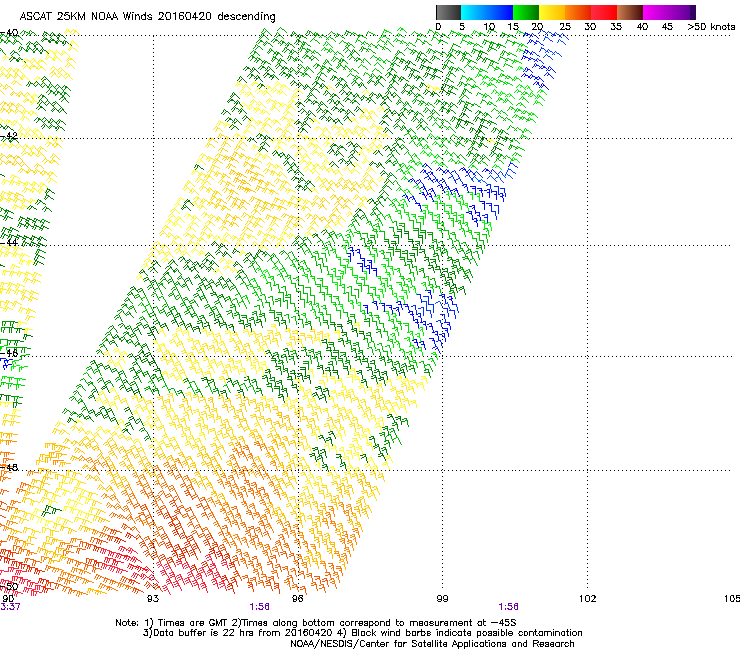Click the yellow 20–25 knot legend segment
This screenshot has height=650, width=740.
[552, 12]
